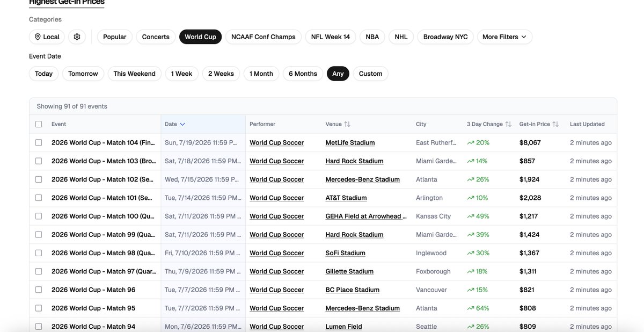644x332 pixels.
Task: Open the Lumen Field venue link
Action: (344, 327)
